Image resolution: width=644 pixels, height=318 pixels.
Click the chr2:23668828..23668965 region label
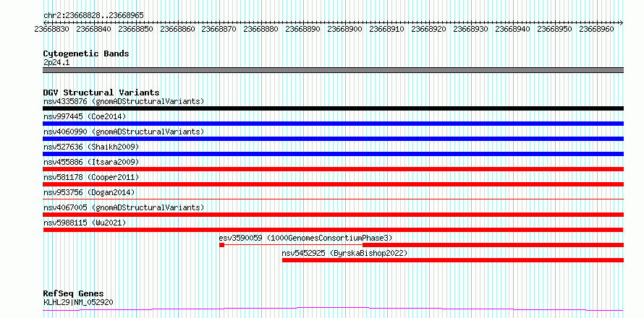[93, 15]
